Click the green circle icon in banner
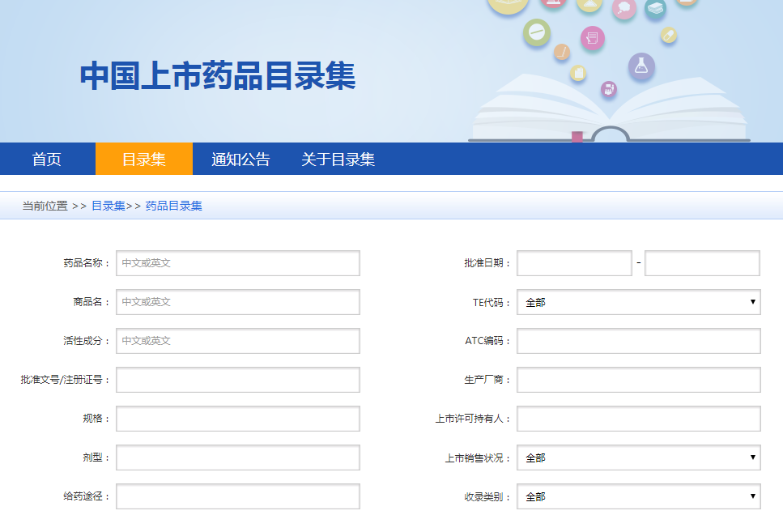Screen dimensions: 783x532 (x=537, y=32)
